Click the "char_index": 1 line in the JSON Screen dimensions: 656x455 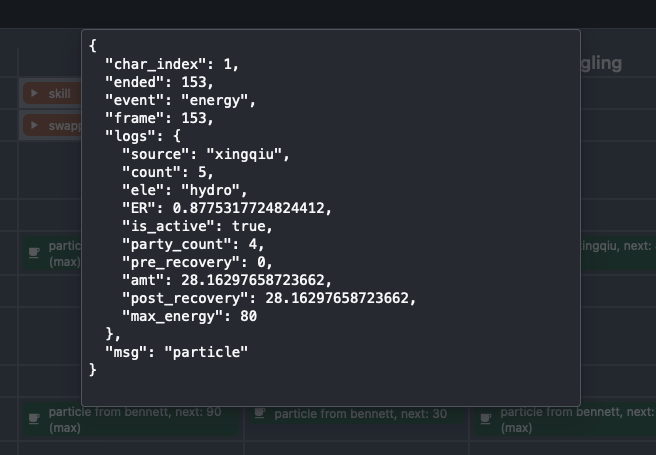172,64
